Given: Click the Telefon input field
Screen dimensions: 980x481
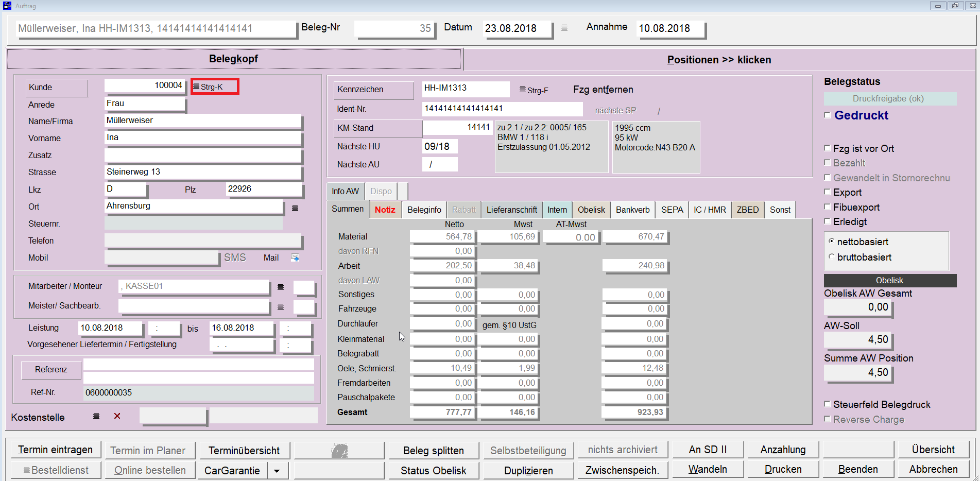Looking at the screenshot, I should pyautogui.click(x=203, y=240).
